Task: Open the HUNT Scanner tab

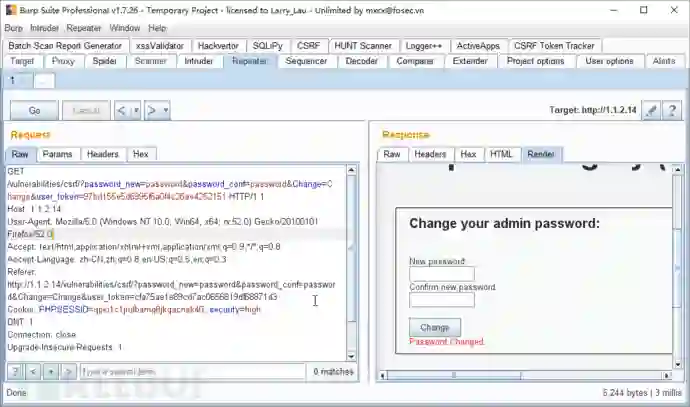Action: pos(363,46)
